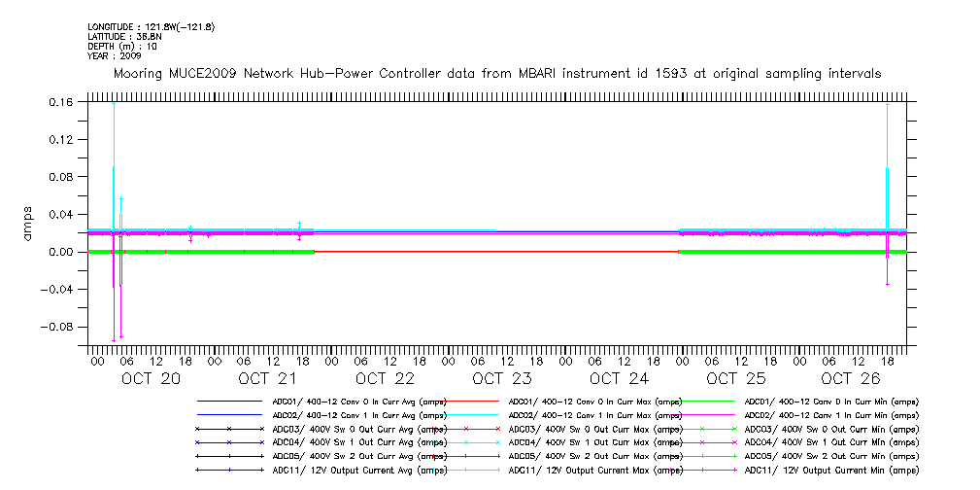Click the Mooring MUCE2009 chart title
This screenshot has height=490, width=980.
pos(497,74)
